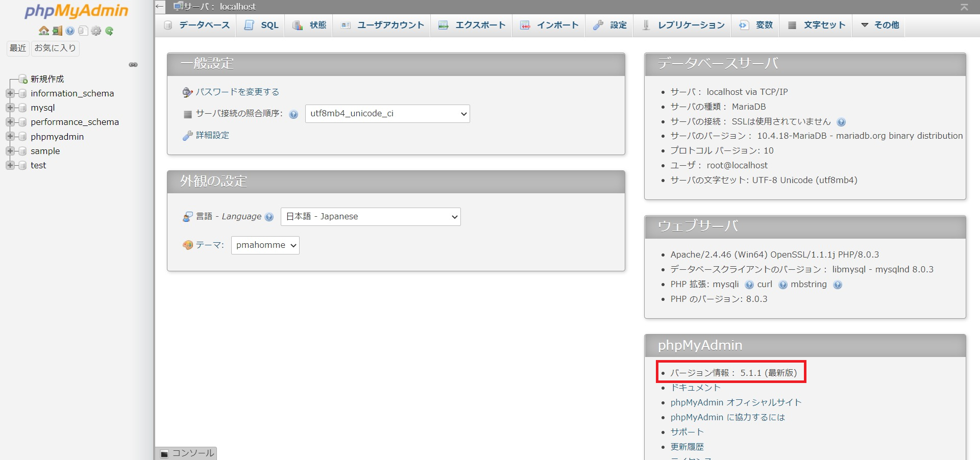Viewport: 980px width, 460px height.
Task: Click the localhost server breadcrumb
Action: point(220,7)
